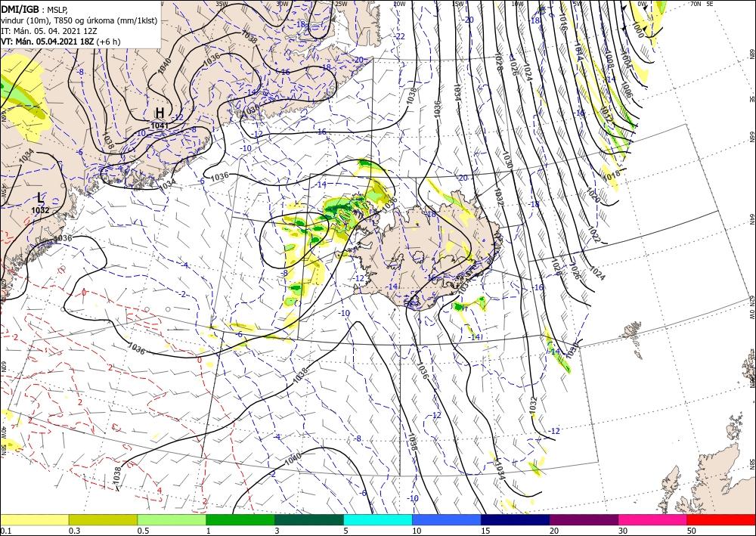Pick the dark green 3 mm legend swatch
The height and width of the screenshot is (536, 756).
coord(309,519)
